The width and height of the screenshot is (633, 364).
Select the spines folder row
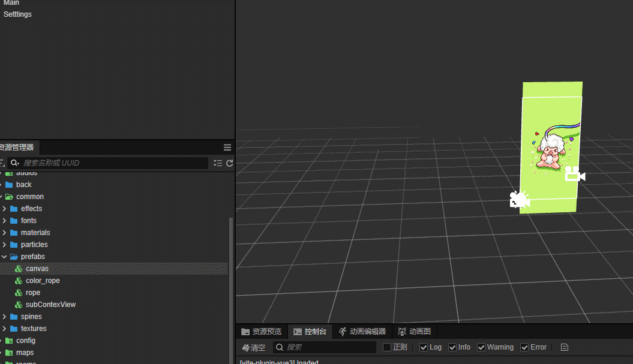point(114,317)
